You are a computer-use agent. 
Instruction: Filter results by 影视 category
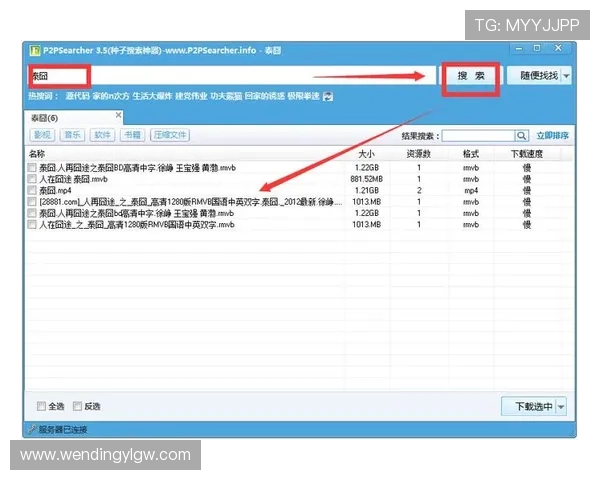point(42,135)
